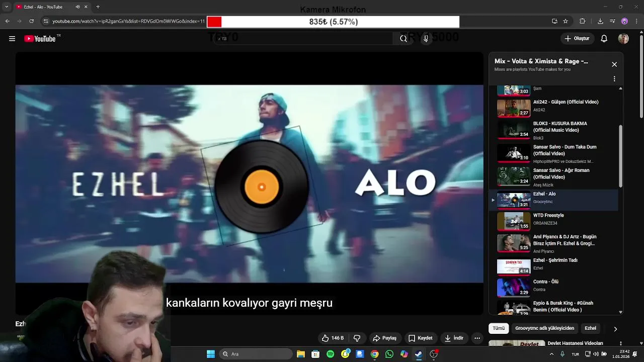644x362 pixels.
Task: Open the YouTube hamburger guide menu
Action: (12, 39)
